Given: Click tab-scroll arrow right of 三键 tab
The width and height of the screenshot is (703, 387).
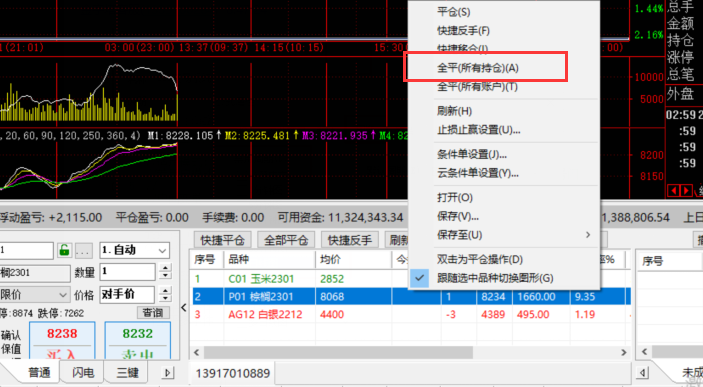Looking at the screenshot, I should click(168, 373).
